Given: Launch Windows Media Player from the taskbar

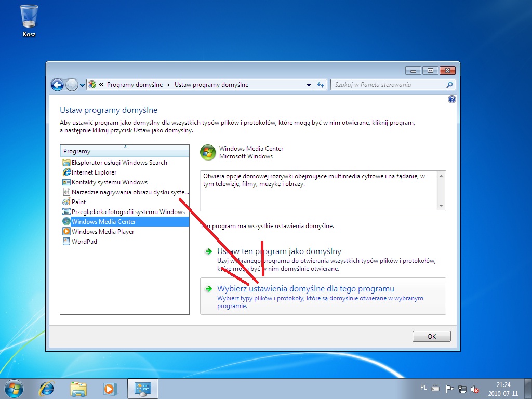Looking at the screenshot, I should (110, 389).
